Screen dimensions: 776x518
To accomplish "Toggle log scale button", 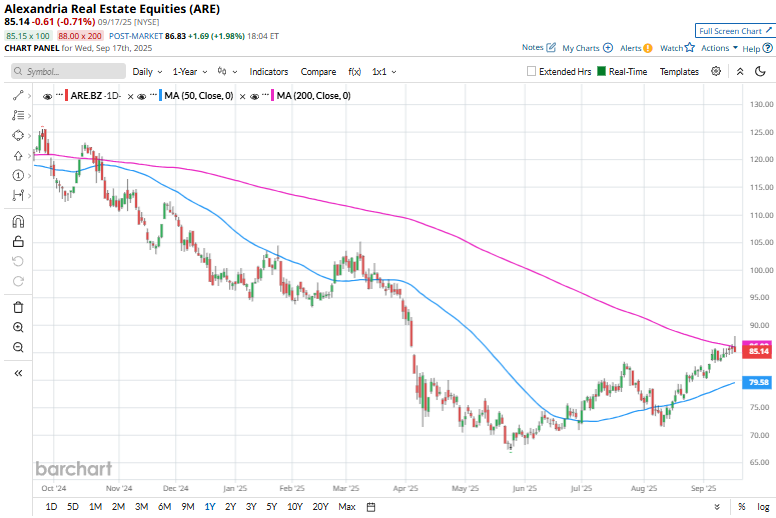I will (763, 507).
